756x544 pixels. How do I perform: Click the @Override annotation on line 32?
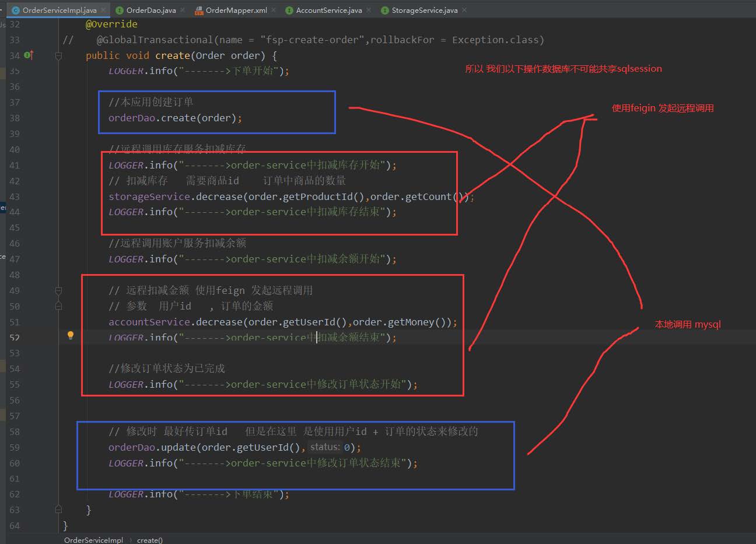pyautogui.click(x=111, y=24)
